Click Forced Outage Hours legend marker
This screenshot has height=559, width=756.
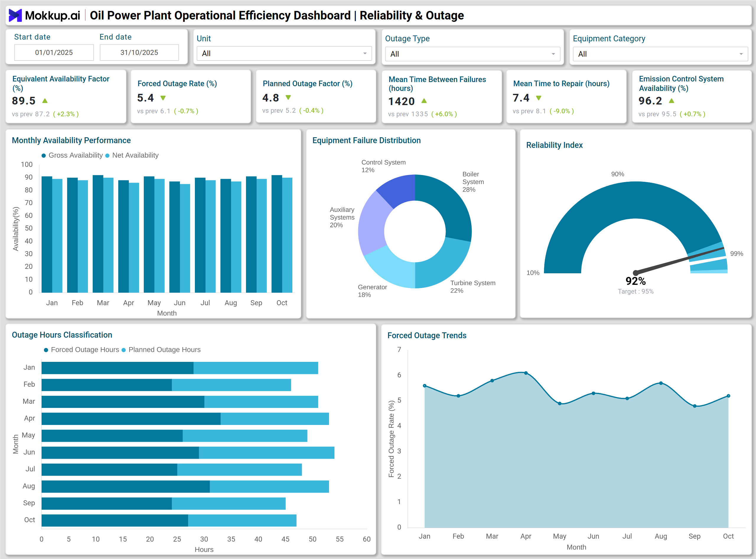point(46,350)
